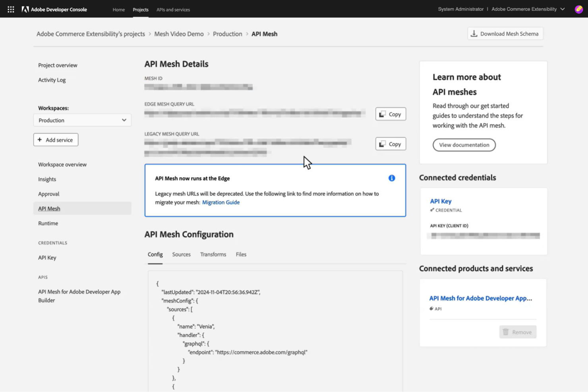Click the View documentation button
Viewport: 588px width, 392px height.
click(x=464, y=145)
